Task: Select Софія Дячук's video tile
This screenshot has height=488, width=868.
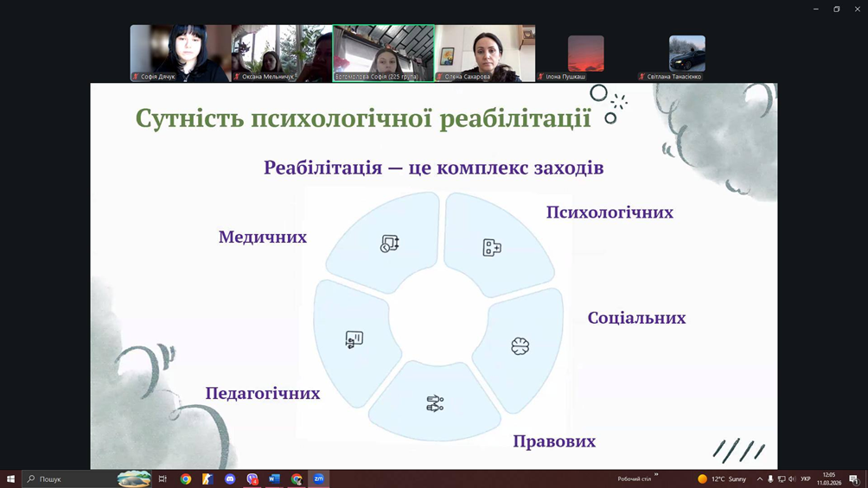Action: click(x=180, y=53)
